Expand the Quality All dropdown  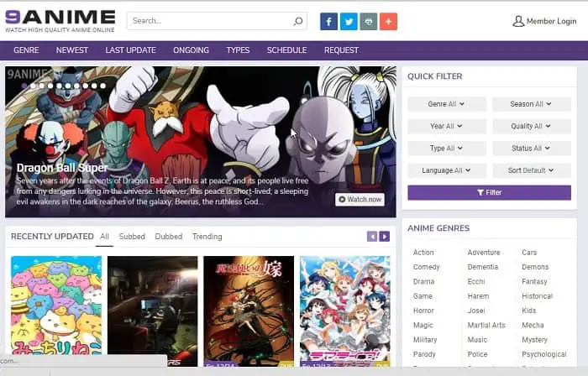click(532, 126)
